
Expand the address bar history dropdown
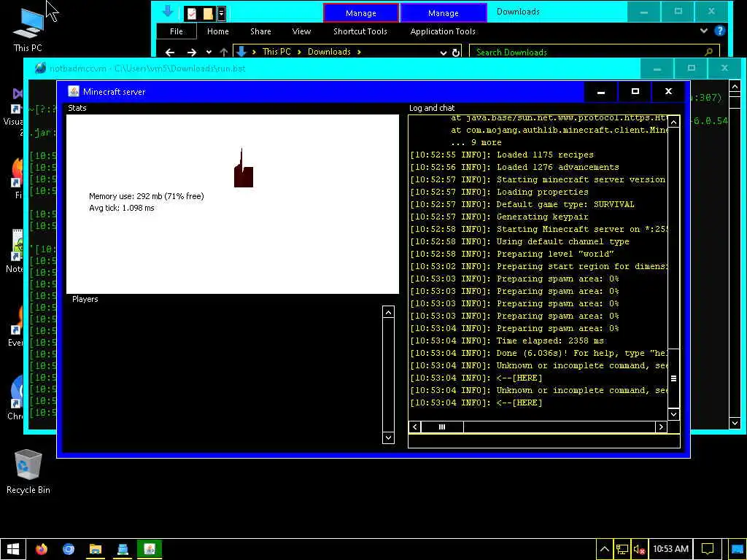coord(443,52)
